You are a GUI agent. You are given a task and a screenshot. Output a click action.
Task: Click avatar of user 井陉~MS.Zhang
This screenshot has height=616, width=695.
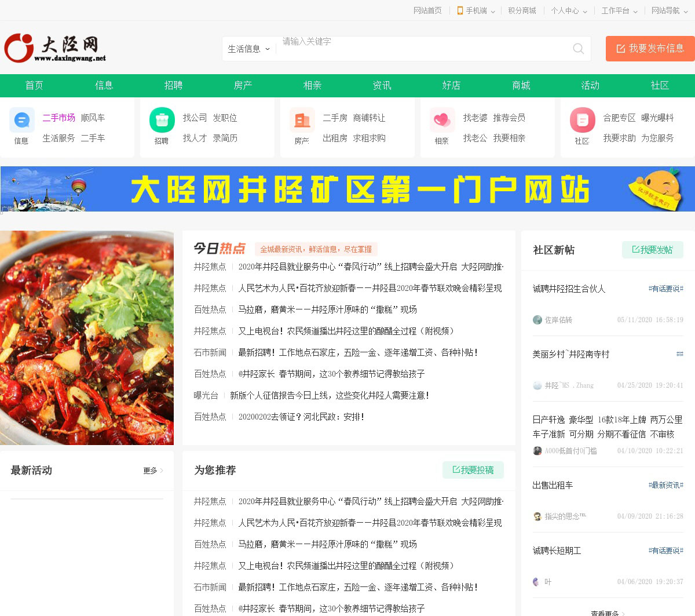tap(537, 385)
